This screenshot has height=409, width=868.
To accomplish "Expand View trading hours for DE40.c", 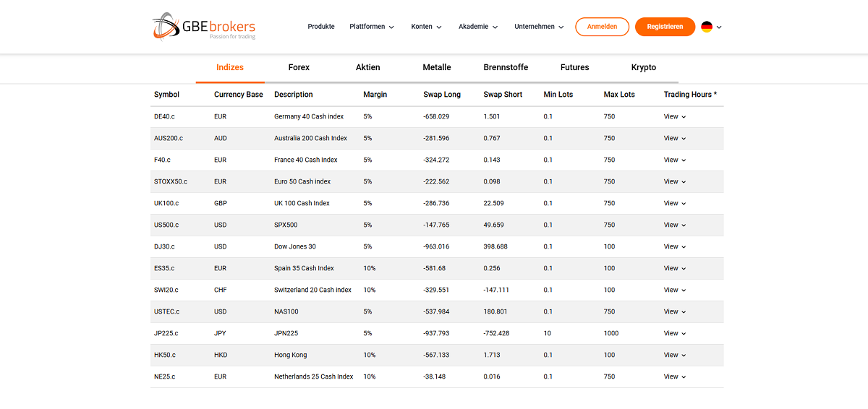I will tap(674, 116).
